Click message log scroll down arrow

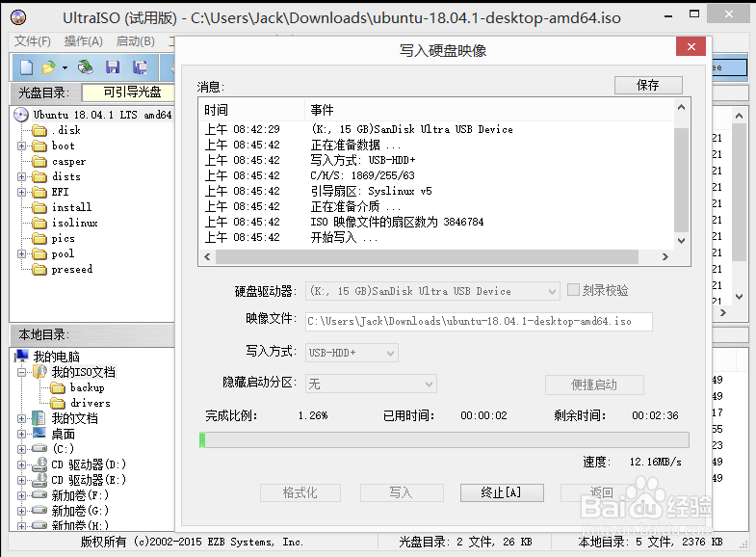coord(681,241)
